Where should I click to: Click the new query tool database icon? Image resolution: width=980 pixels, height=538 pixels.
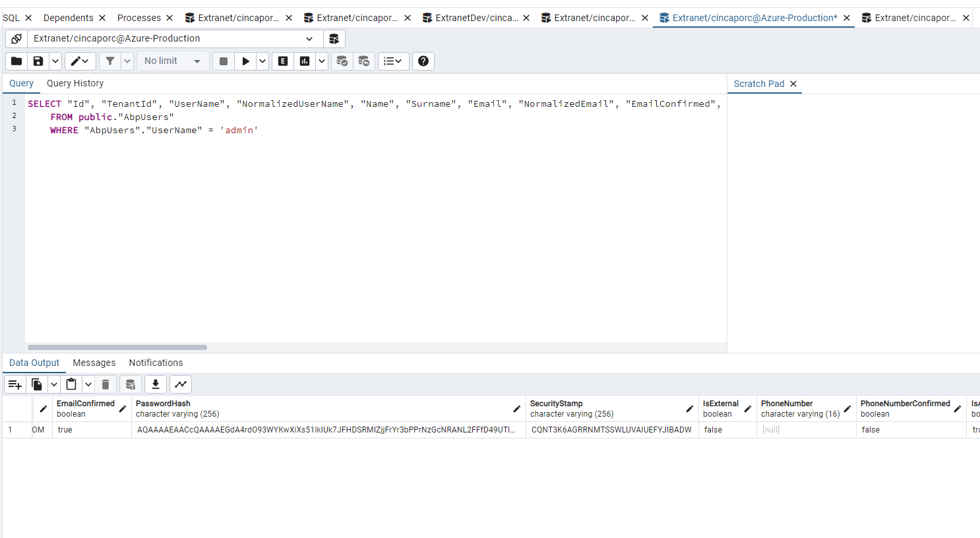click(334, 39)
